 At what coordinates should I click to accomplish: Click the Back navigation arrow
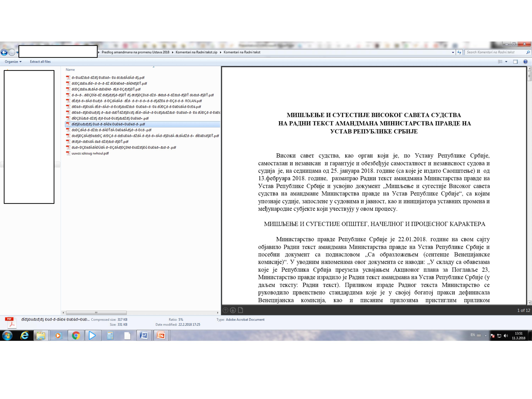pyautogui.click(x=4, y=52)
